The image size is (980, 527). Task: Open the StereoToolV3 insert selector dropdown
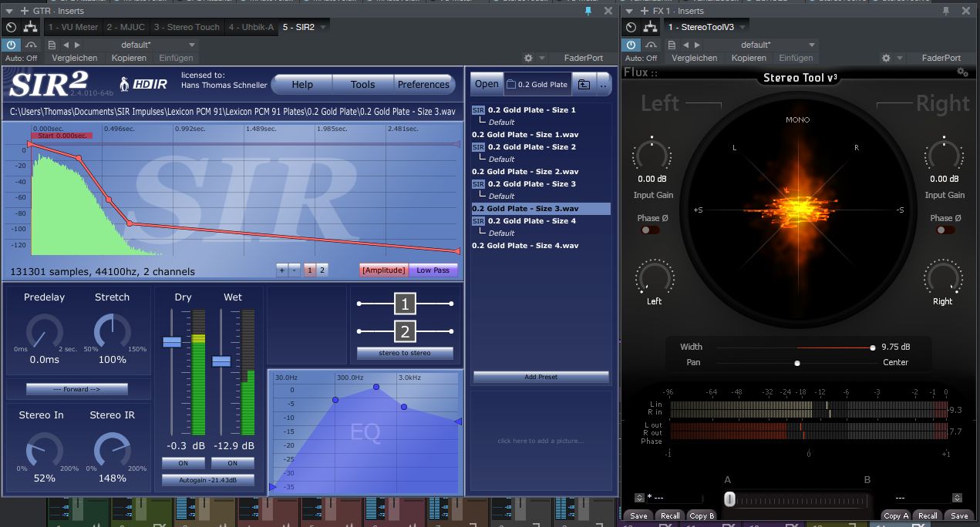click(x=743, y=27)
